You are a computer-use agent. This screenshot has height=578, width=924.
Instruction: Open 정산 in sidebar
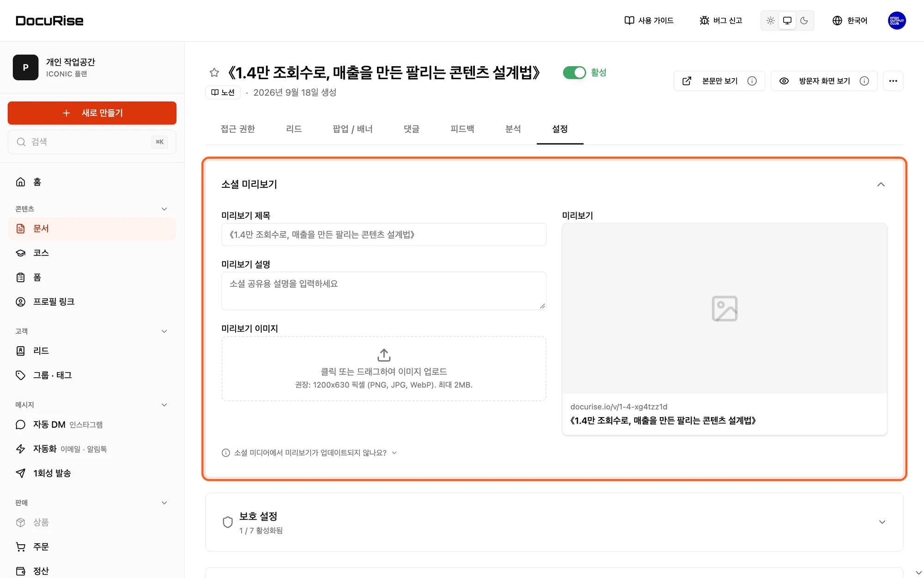pos(92,571)
